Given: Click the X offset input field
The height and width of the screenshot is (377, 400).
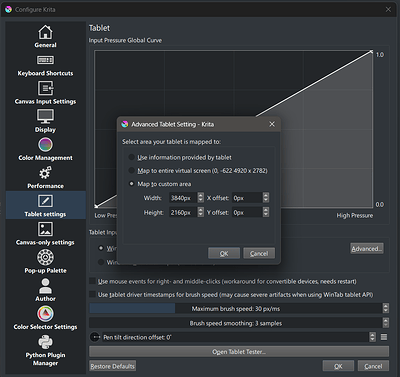Looking at the screenshot, I should 247,198.
